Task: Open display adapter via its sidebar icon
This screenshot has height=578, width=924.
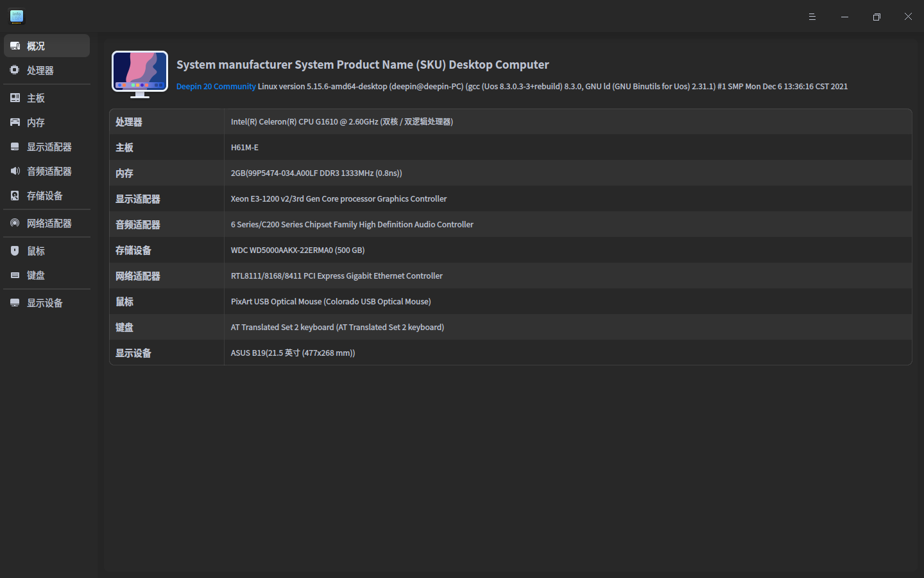Action: tap(15, 146)
